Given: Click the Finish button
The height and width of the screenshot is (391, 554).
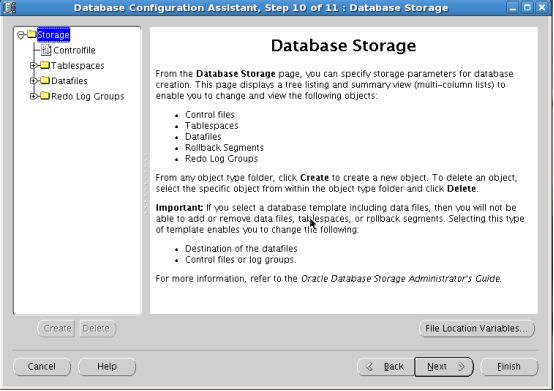Looking at the screenshot, I should pyautogui.click(x=509, y=367).
